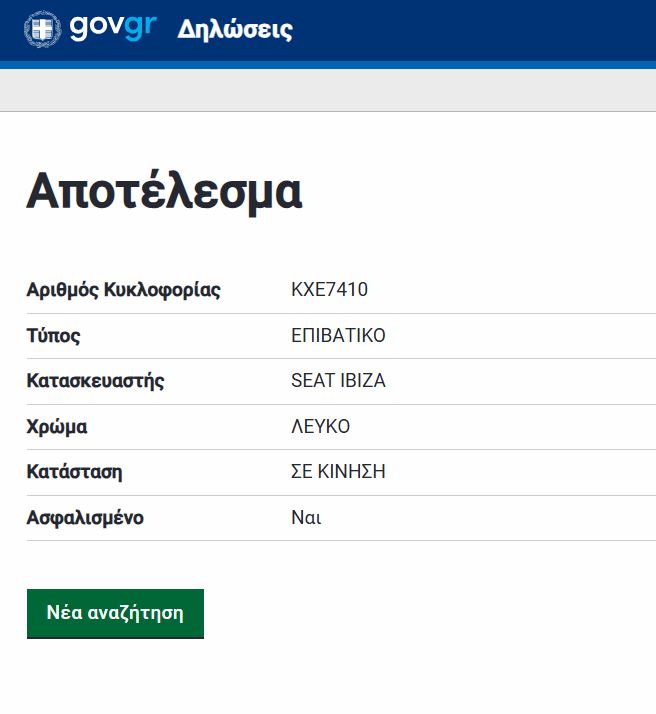Select the insured value Ναι

pyautogui.click(x=306, y=518)
